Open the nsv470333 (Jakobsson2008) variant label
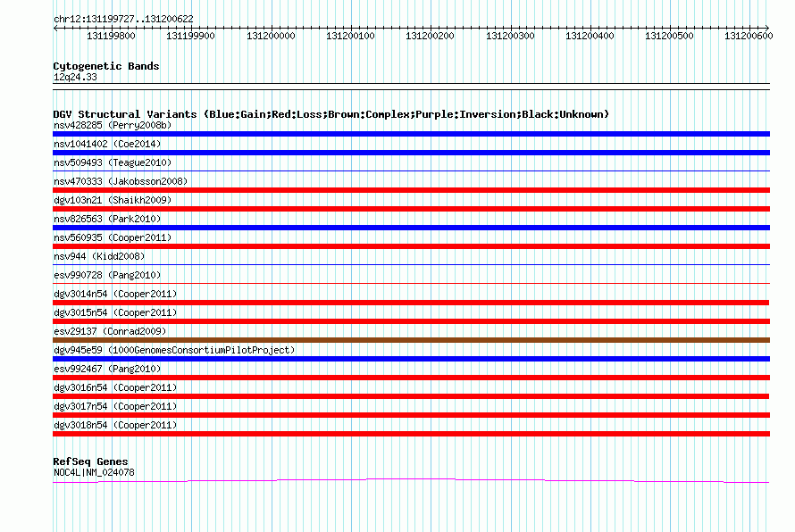The height and width of the screenshot is (532, 795). 121,181
